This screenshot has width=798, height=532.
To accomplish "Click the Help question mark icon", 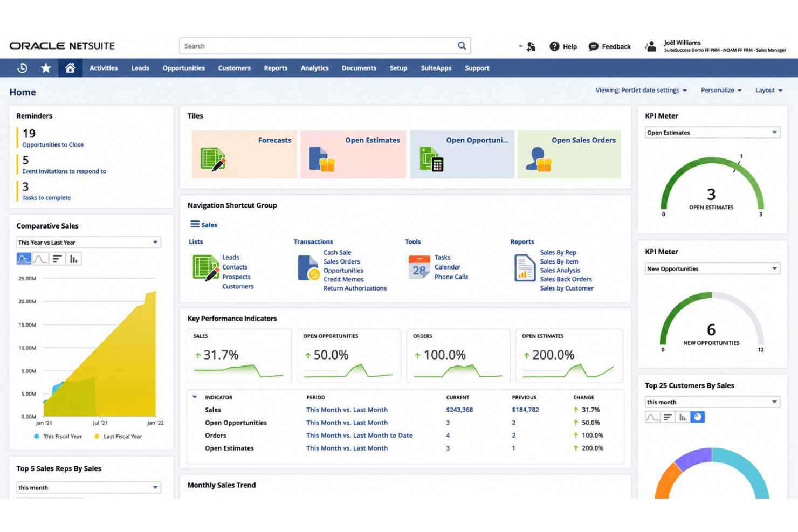I will [554, 46].
